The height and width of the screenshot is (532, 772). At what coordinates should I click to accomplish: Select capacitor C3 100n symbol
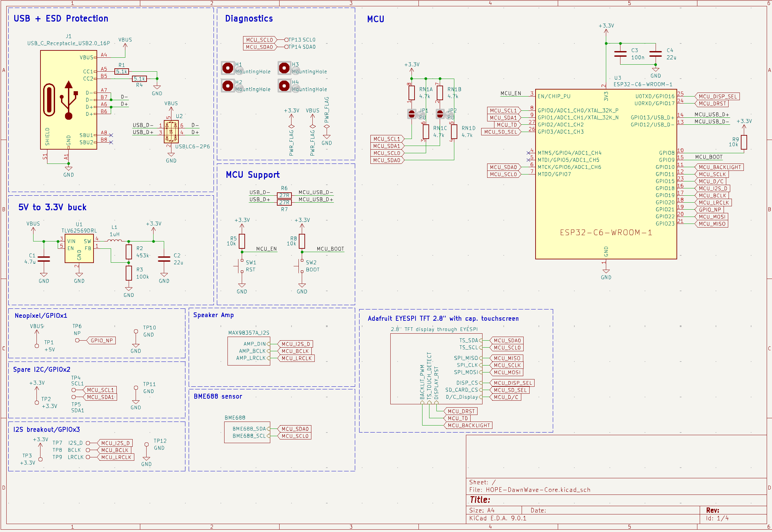(x=620, y=54)
